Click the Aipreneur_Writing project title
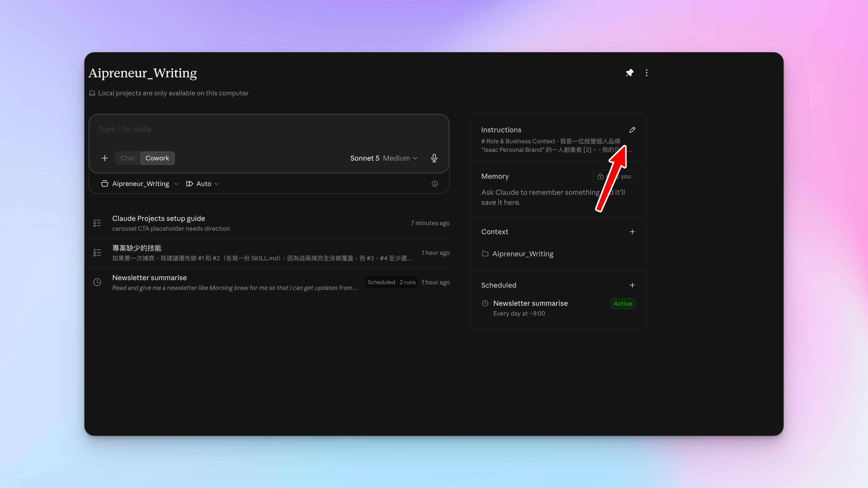Image resolution: width=868 pixels, height=488 pixels. [143, 73]
